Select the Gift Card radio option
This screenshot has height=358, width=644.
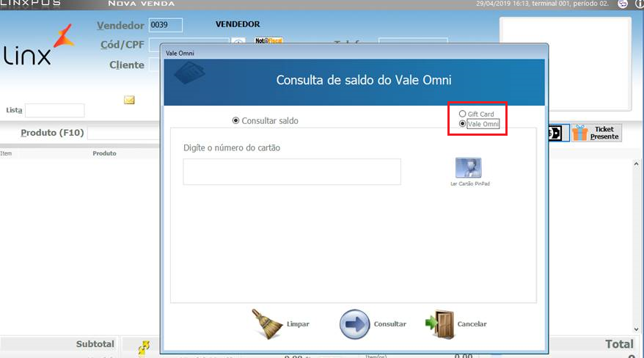tap(463, 114)
